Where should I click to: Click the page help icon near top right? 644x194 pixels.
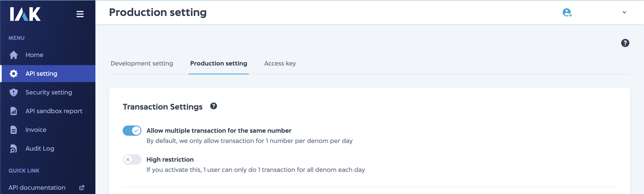[625, 43]
